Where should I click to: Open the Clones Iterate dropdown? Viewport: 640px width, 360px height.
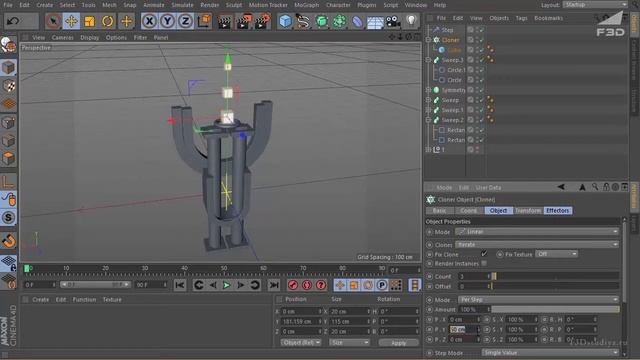tap(537, 244)
